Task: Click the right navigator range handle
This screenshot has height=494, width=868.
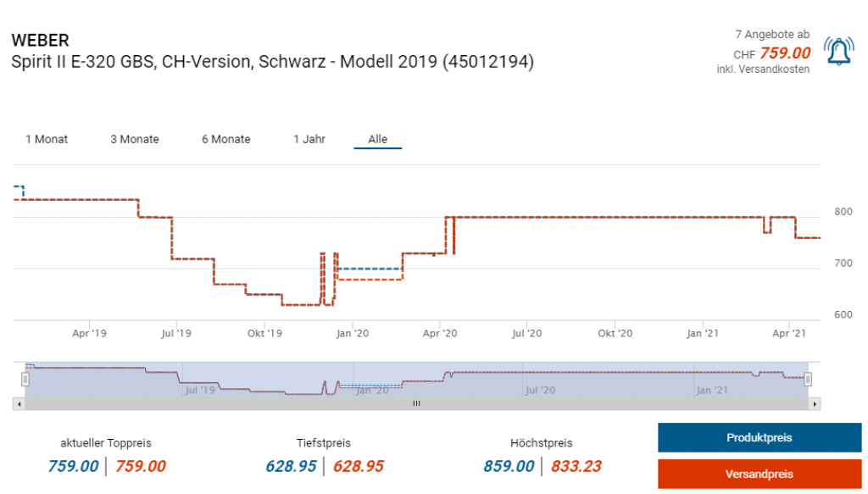Action: [808, 380]
